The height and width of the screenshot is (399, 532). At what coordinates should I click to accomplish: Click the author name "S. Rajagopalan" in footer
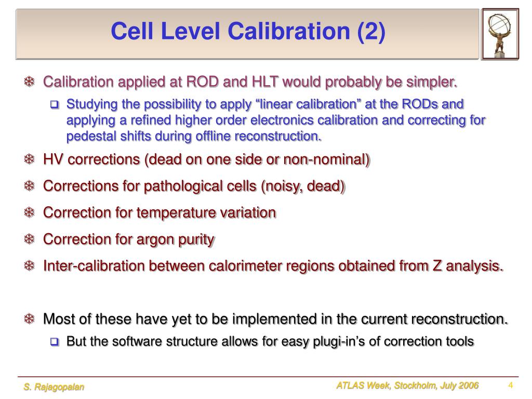tap(54, 387)
